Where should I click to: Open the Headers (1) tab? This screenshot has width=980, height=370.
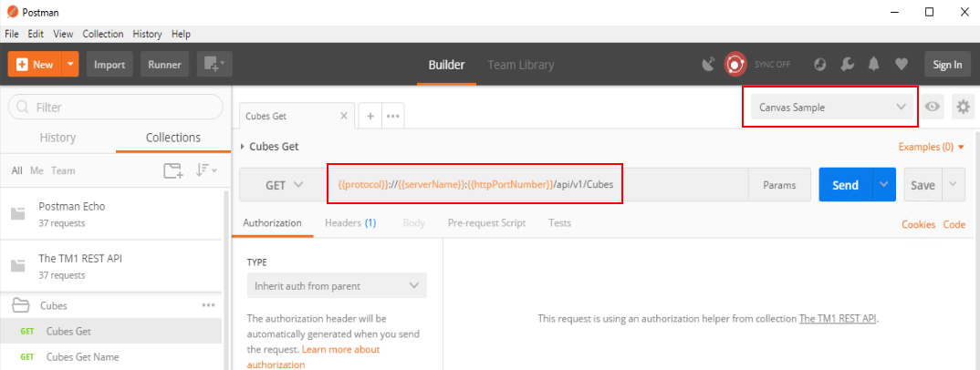[x=350, y=223]
